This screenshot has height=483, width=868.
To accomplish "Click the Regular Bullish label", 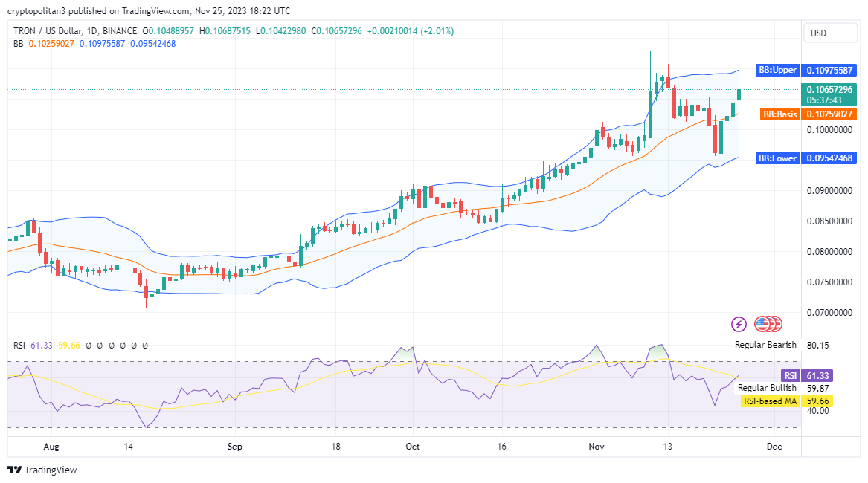I will pyautogui.click(x=767, y=388).
